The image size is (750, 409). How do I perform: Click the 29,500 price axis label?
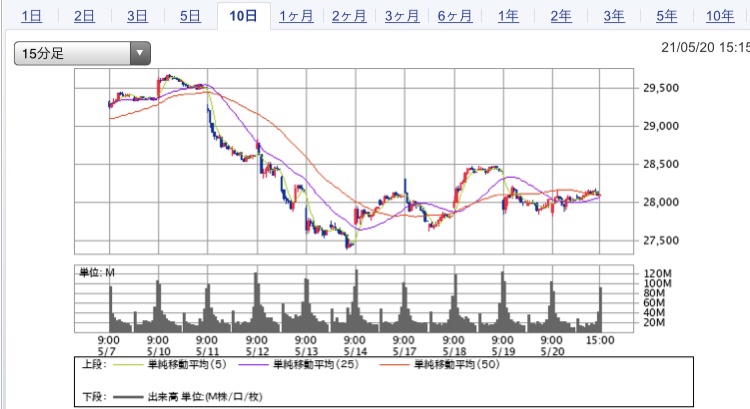click(661, 88)
